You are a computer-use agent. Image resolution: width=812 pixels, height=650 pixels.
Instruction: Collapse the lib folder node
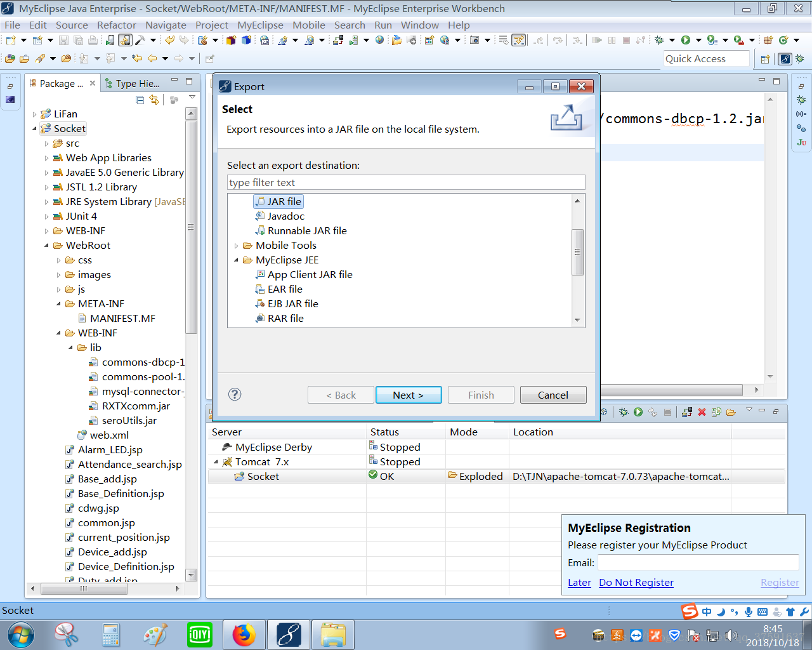71,348
